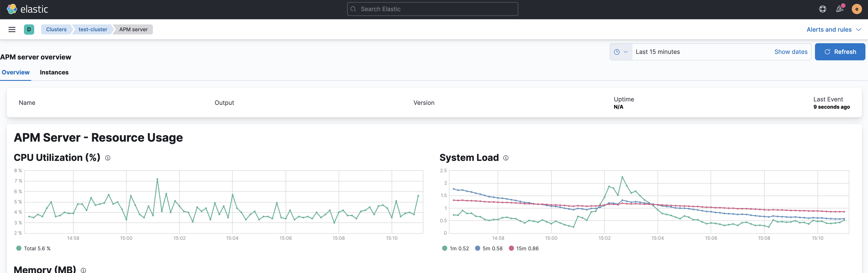This screenshot has width=868, height=273.
Task: Click the Last Event 9 seconds ago value
Action: tap(831, 107)
